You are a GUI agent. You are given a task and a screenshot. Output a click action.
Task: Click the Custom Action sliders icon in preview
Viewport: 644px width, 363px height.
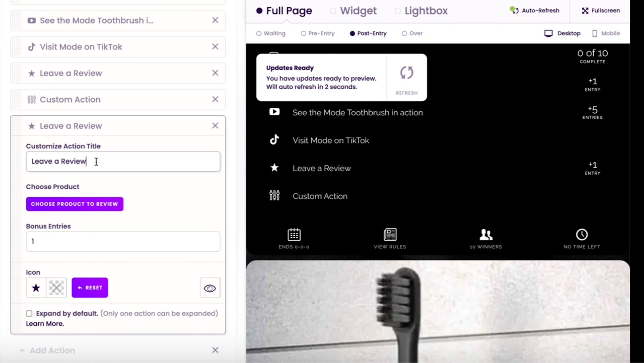coord(275,195)
